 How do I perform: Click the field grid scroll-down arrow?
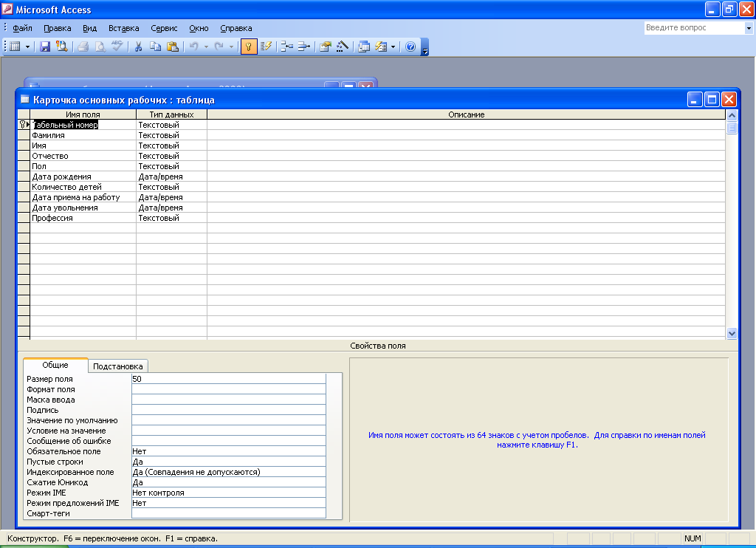click(732, 333)
